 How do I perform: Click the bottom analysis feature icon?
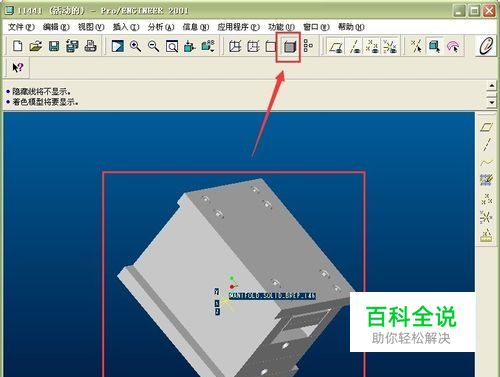click(486, 235)
